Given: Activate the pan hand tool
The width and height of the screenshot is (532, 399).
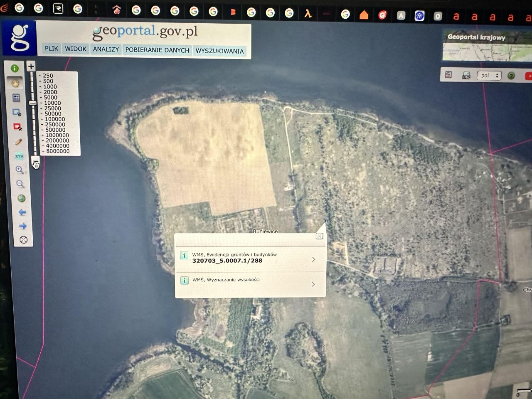Looking at the screenshot, I should pos(15,83).
